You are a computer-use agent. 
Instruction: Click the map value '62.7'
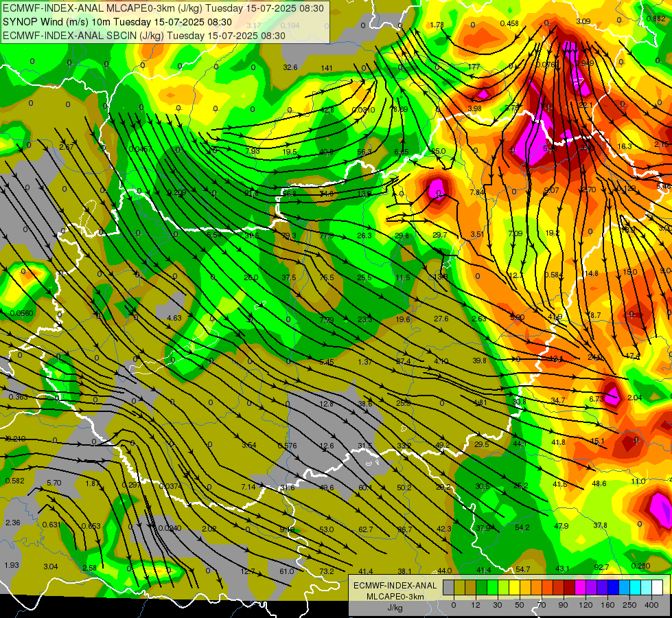pyautogui.click(x=366, y=529)
